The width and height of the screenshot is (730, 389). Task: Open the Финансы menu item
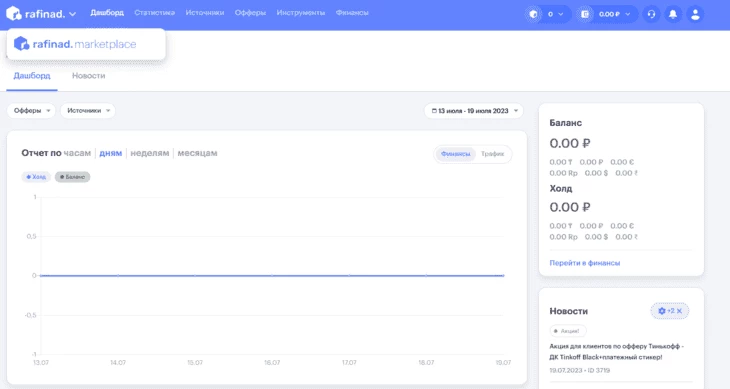point(352,13)
